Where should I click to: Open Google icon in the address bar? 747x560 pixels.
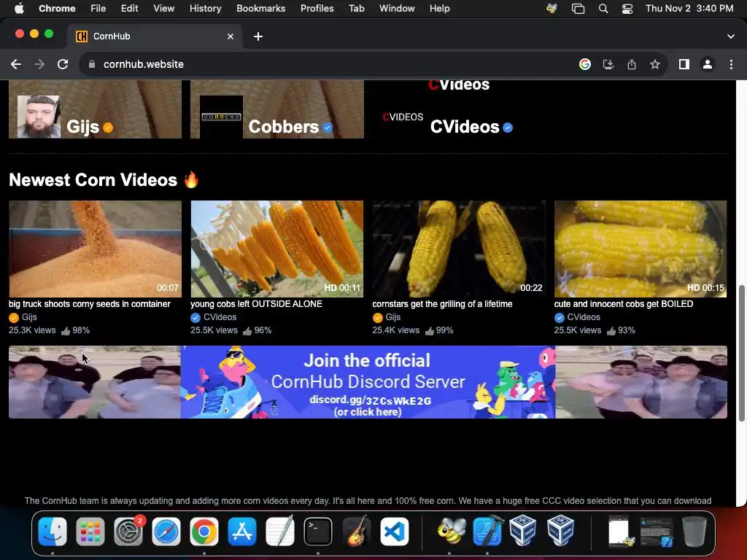(585, 64)
